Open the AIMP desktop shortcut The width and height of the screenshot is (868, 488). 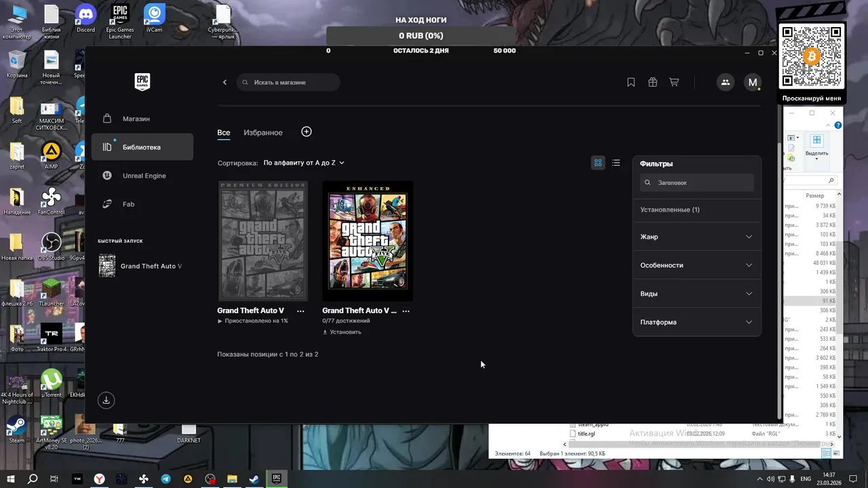click(x=51, y=155)
